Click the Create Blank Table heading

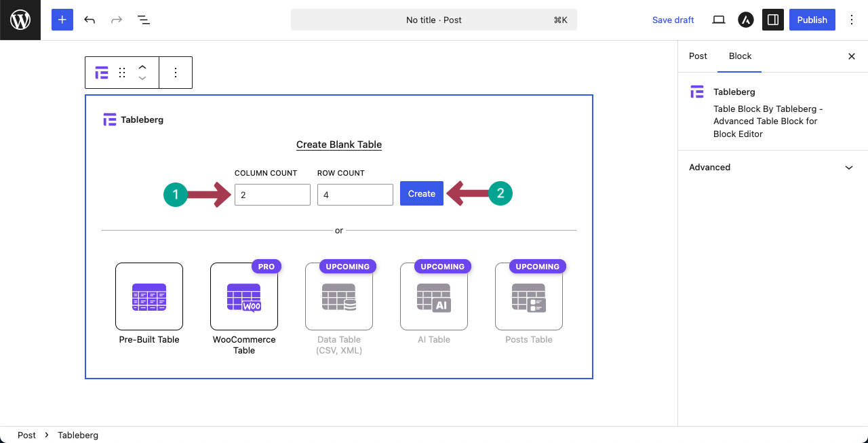339,145
